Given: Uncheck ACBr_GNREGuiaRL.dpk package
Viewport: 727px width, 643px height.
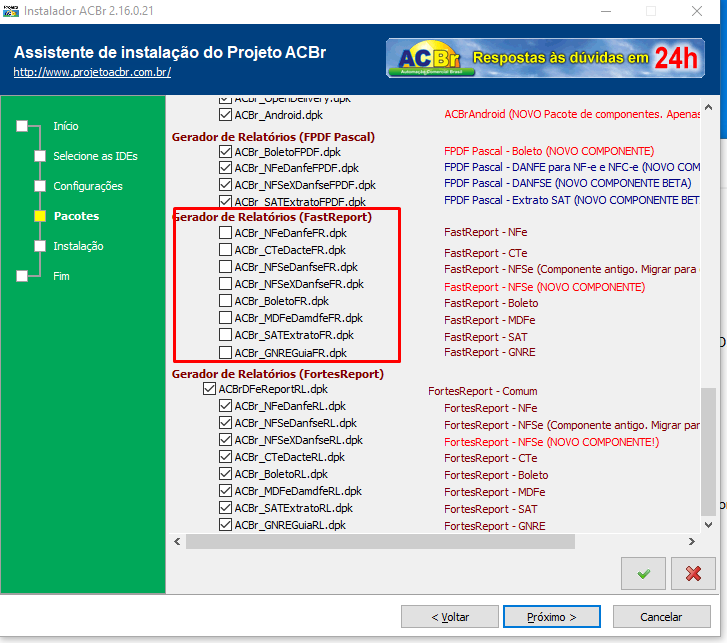Looking at the screenshot, I should (225, 524).
